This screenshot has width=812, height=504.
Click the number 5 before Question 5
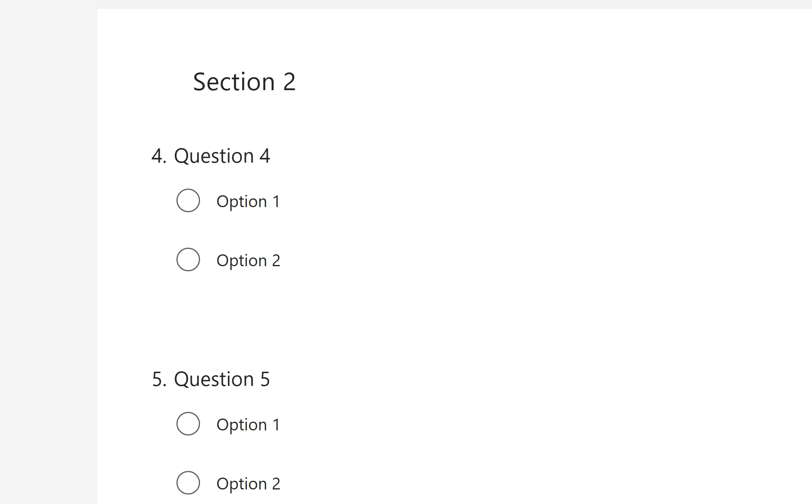[x=158, y=379]
